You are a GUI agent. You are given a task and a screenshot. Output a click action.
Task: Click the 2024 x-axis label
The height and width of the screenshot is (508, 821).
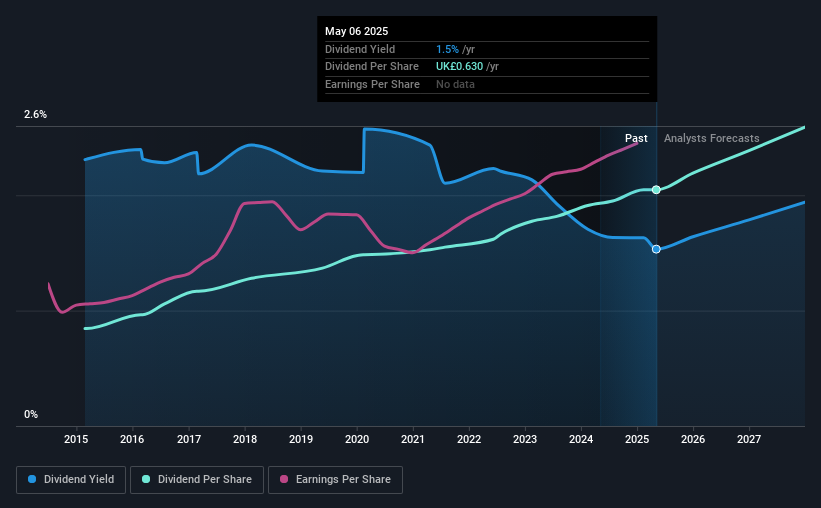581,439
